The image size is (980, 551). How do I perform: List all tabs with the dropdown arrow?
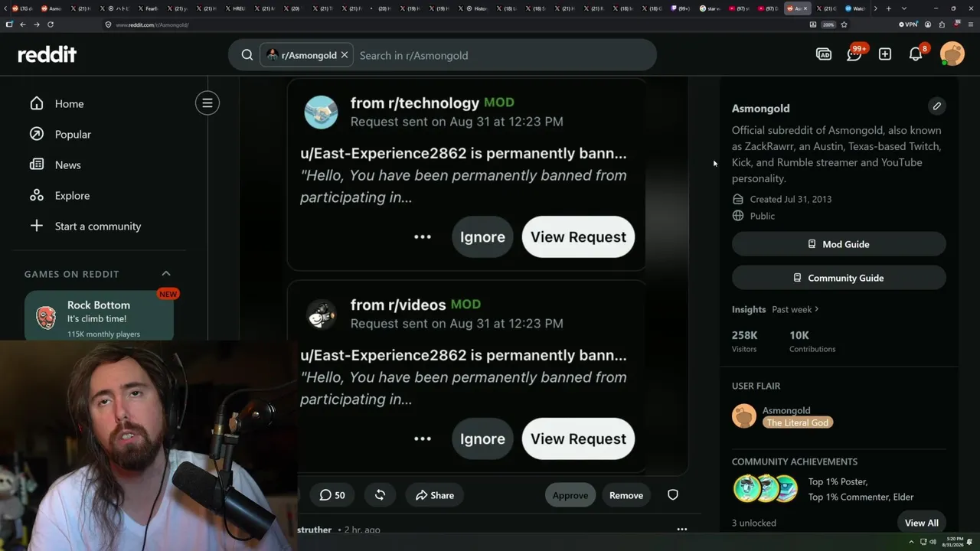click(x=904, y=8)
